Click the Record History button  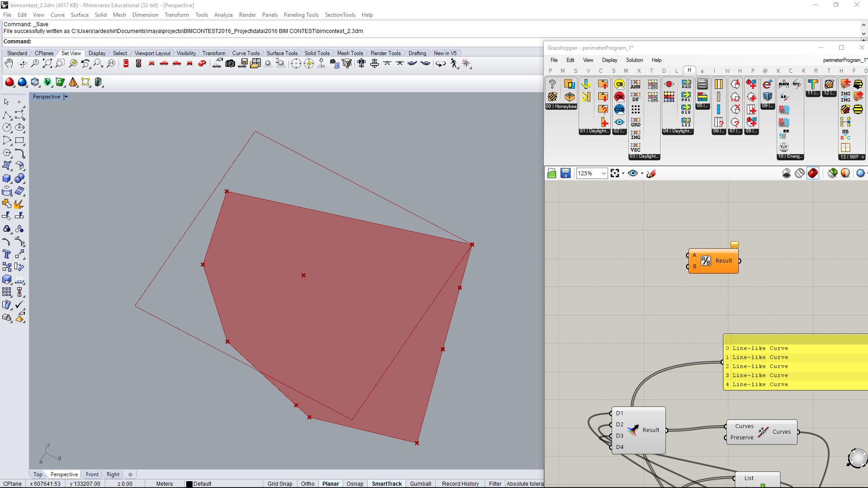460,483
